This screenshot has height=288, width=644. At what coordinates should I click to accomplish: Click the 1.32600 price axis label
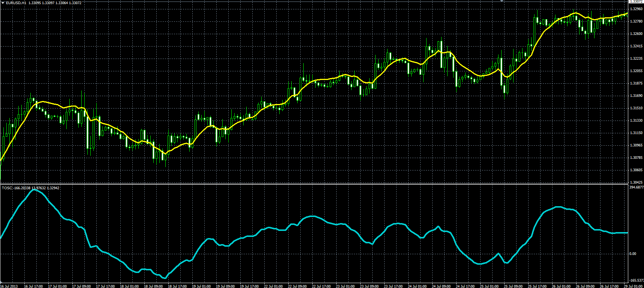636,34
